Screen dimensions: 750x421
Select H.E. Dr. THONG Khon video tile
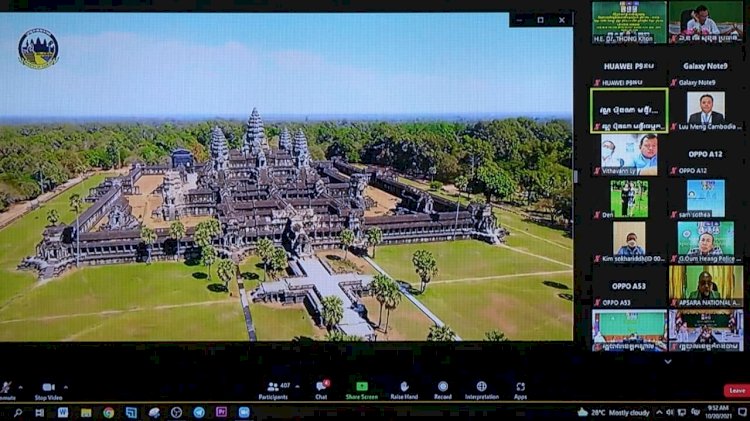tap(629, 22)
